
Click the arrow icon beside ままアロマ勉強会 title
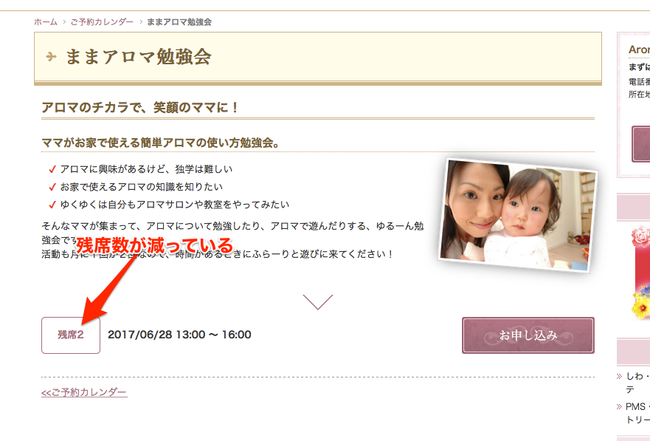tap(51, 56)
